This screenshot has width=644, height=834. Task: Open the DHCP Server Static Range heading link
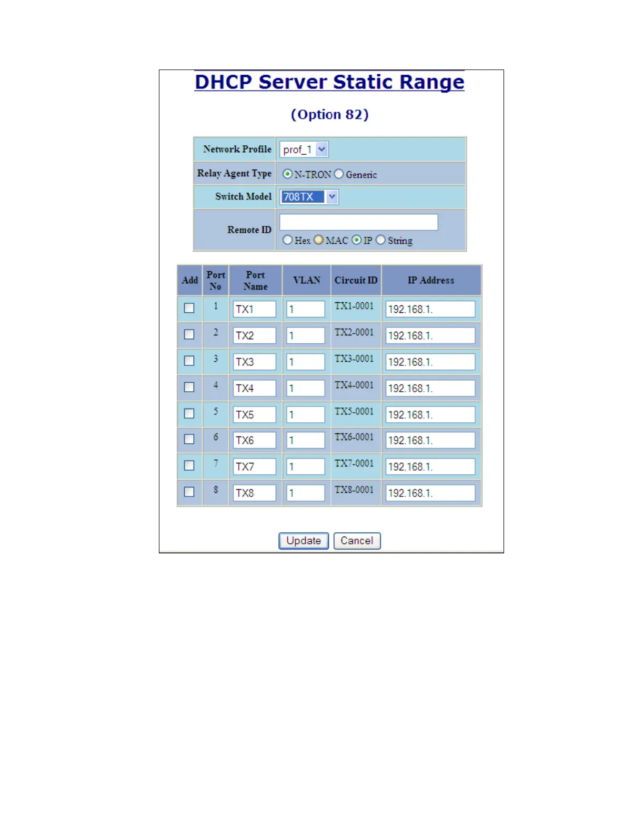[x=329, y=82]
